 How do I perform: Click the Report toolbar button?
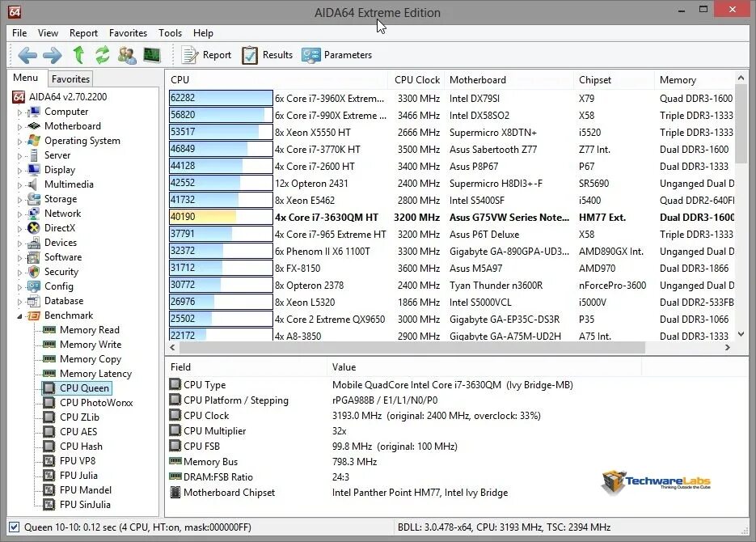click(x=206, y=55)
